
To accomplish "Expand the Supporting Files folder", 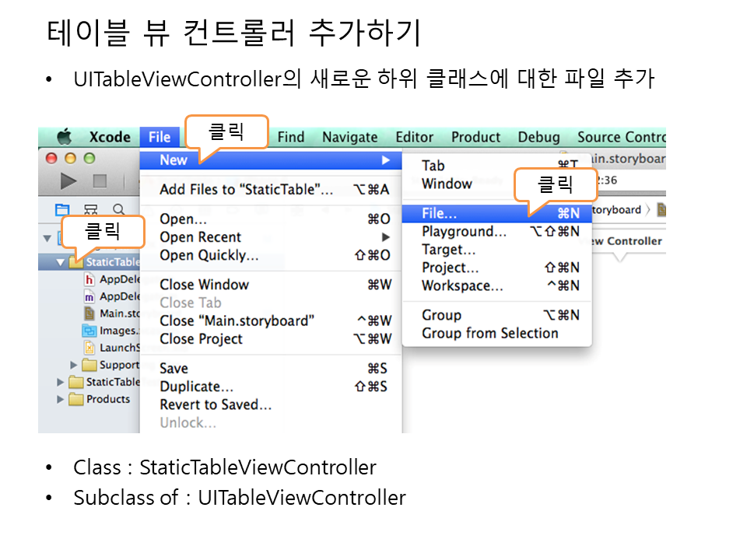I will (x=74, y=365).
